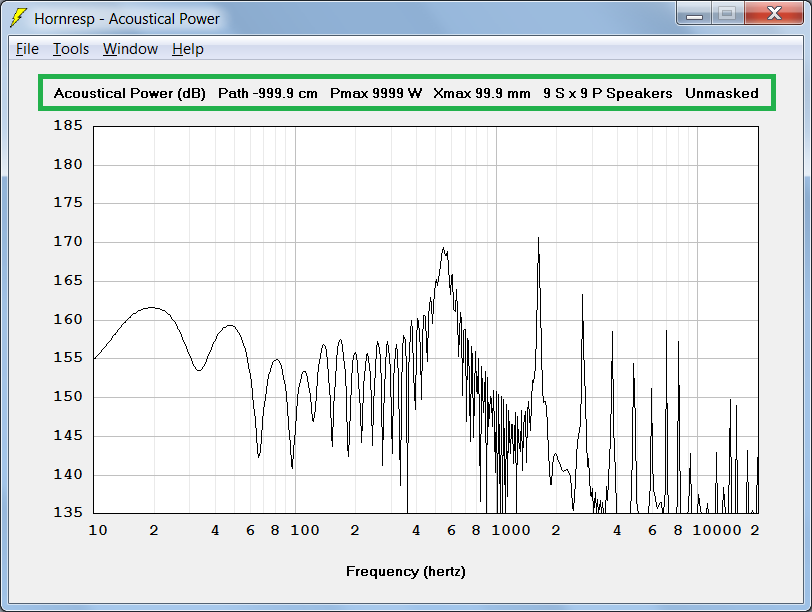Click the '9 S x 9 P Speakers' text
This screenshot has height=612, width=812.
pos(607,93)
